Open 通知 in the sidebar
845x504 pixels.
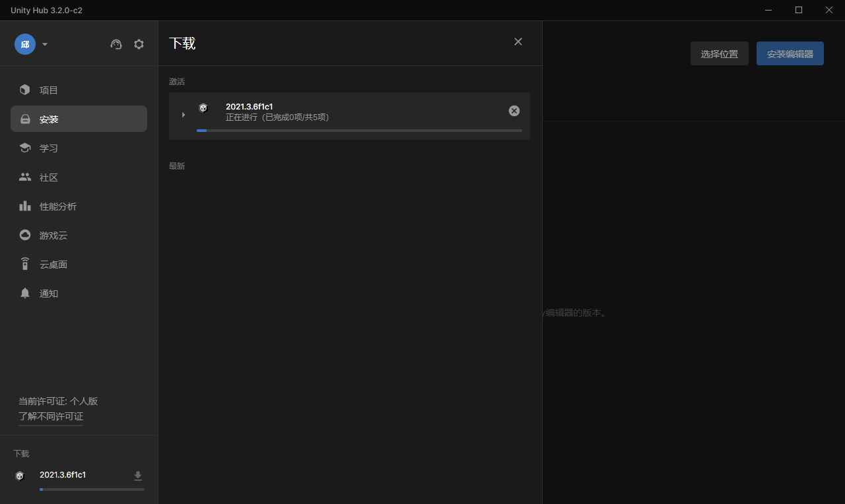pos(79,293)
